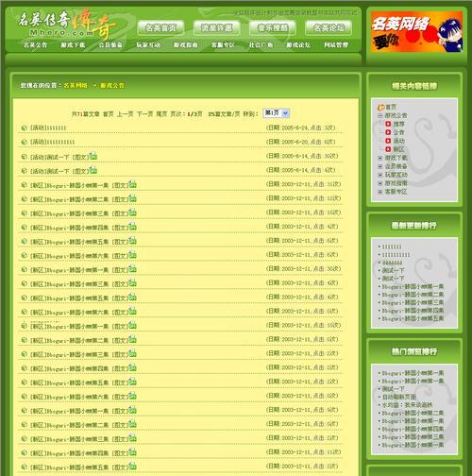Click the 名英首页 header button
The height and width of the screenshot is (476, 472).
point(160,28)
